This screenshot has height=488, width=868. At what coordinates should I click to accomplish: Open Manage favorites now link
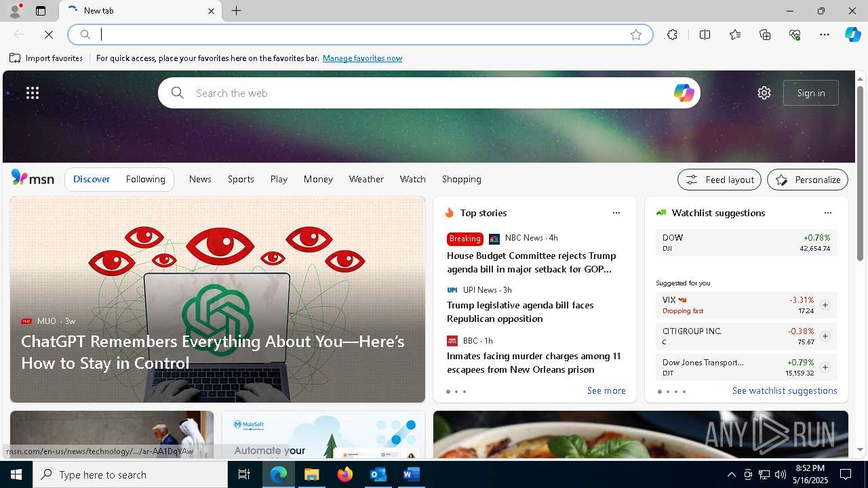coord(362,58)
